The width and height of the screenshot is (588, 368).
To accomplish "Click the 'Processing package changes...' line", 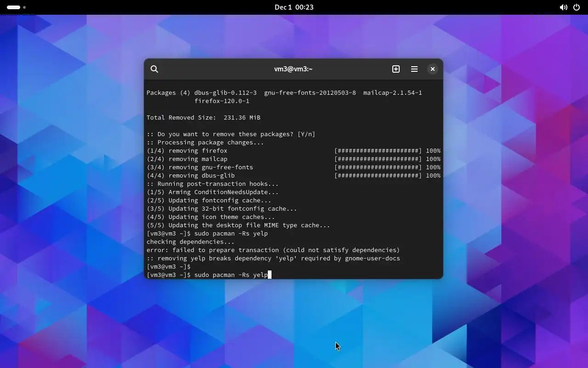I will point(205,143).
